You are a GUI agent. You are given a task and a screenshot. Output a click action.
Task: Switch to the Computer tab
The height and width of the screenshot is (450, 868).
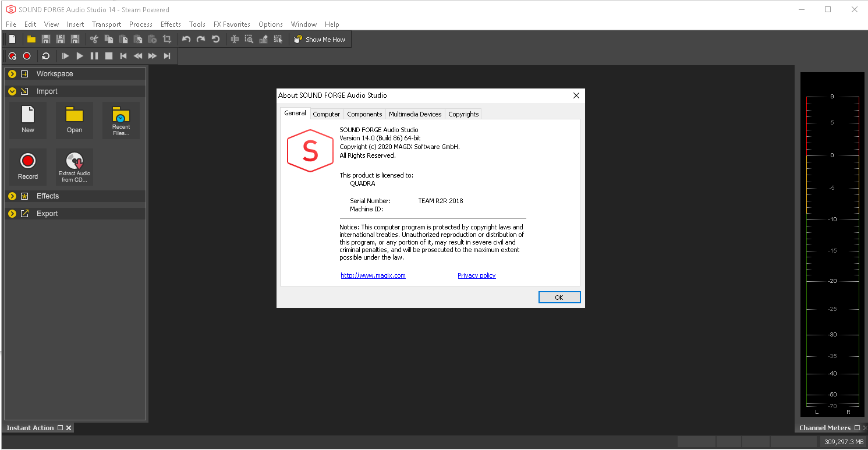pyautogui.click(x=327, y=114)
